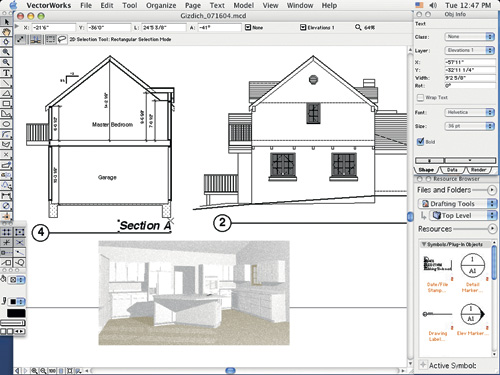Collapse the Symbols/Plug-In Objects section

click(424, 244)
